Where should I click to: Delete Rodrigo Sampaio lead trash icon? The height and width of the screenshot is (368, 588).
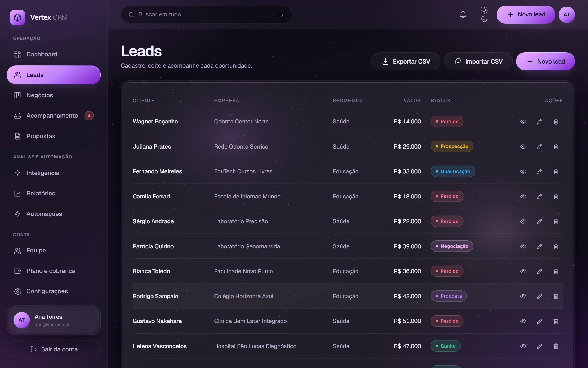point(556,296)
